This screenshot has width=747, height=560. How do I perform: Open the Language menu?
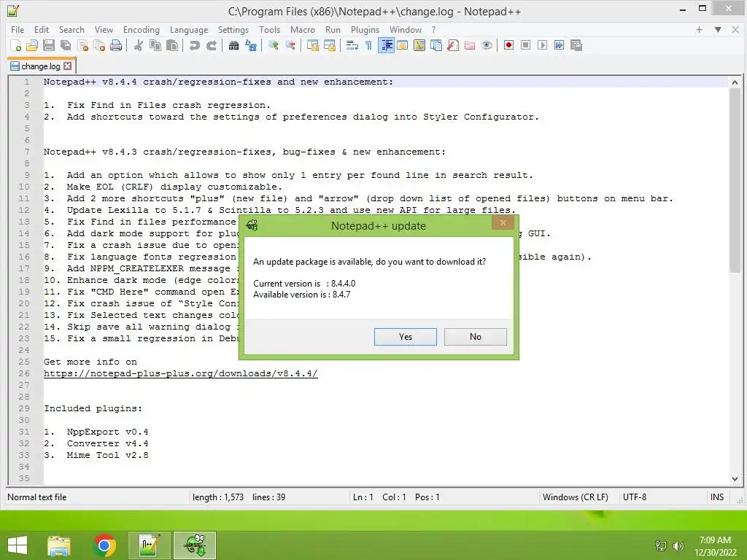(x=189, y=29)
